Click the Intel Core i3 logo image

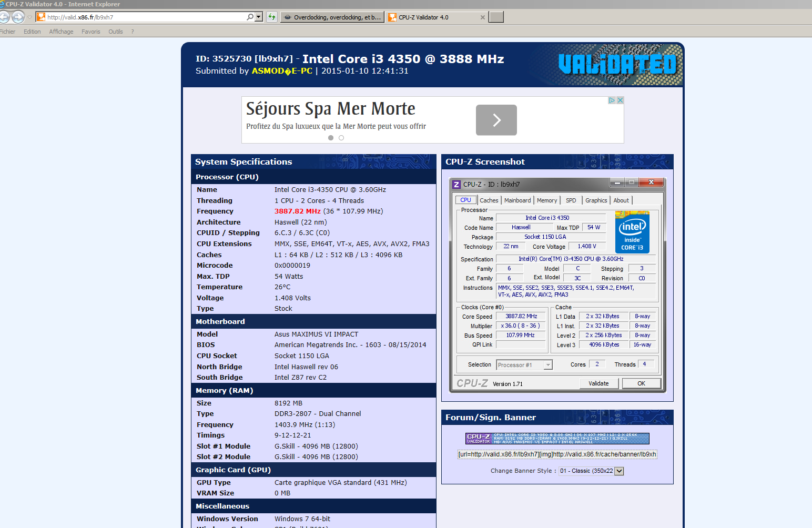click(632, 232)
